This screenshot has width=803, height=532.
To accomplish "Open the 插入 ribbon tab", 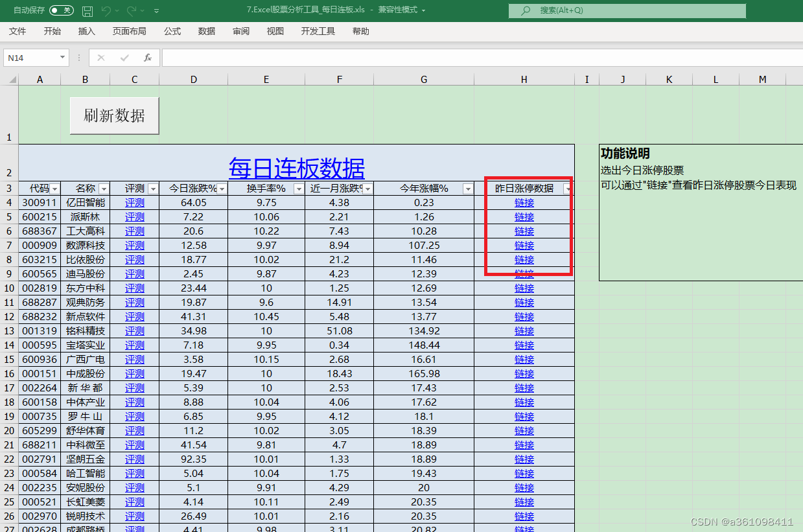I will click(x=87, y=31).
